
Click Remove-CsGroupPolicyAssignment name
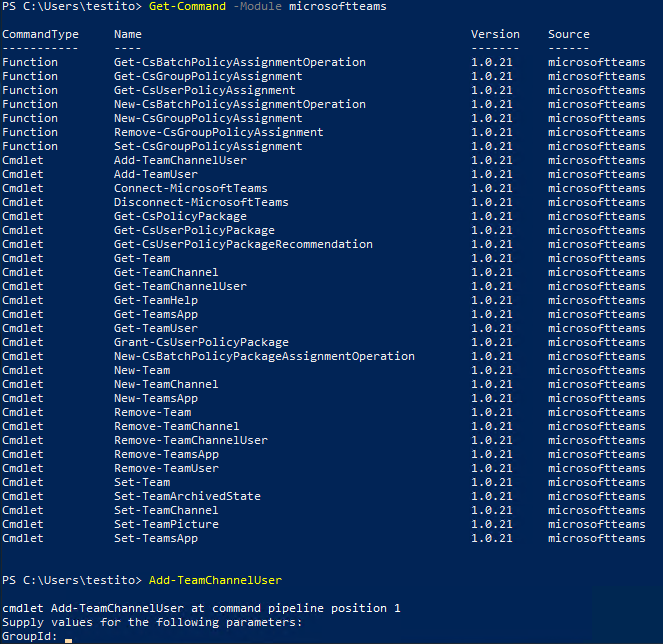coord(219,132)
